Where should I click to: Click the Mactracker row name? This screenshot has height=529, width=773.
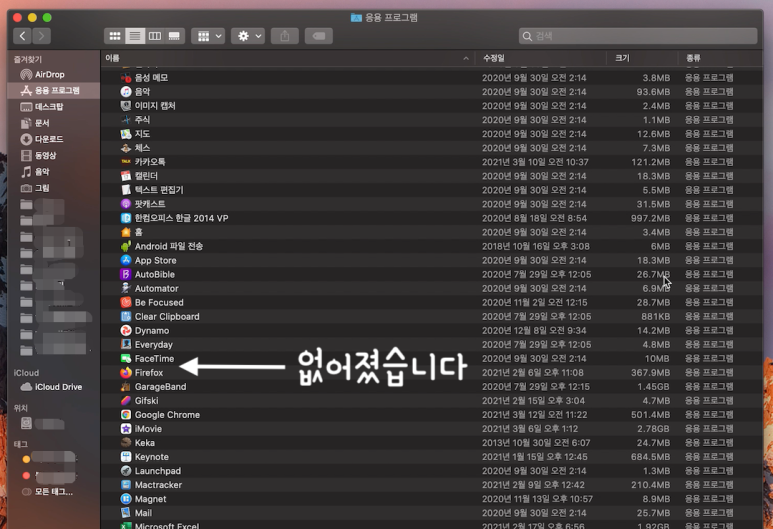click(x=159, y=485)
